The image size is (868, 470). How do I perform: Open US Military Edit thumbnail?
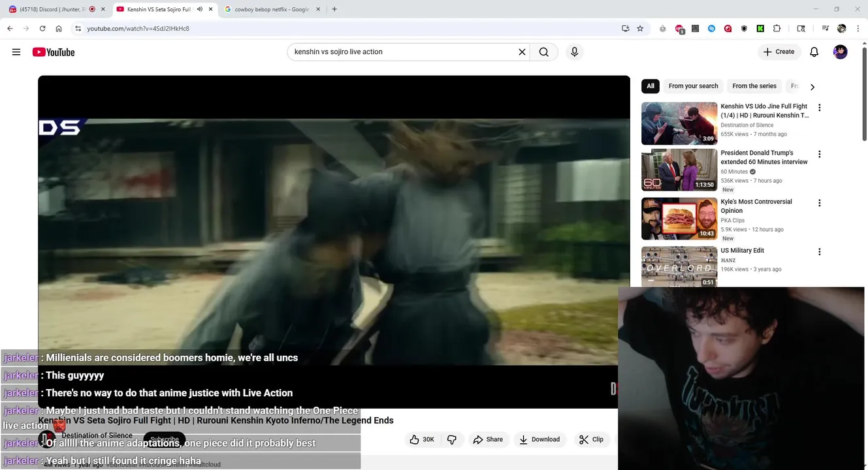[x=679, y=267]
